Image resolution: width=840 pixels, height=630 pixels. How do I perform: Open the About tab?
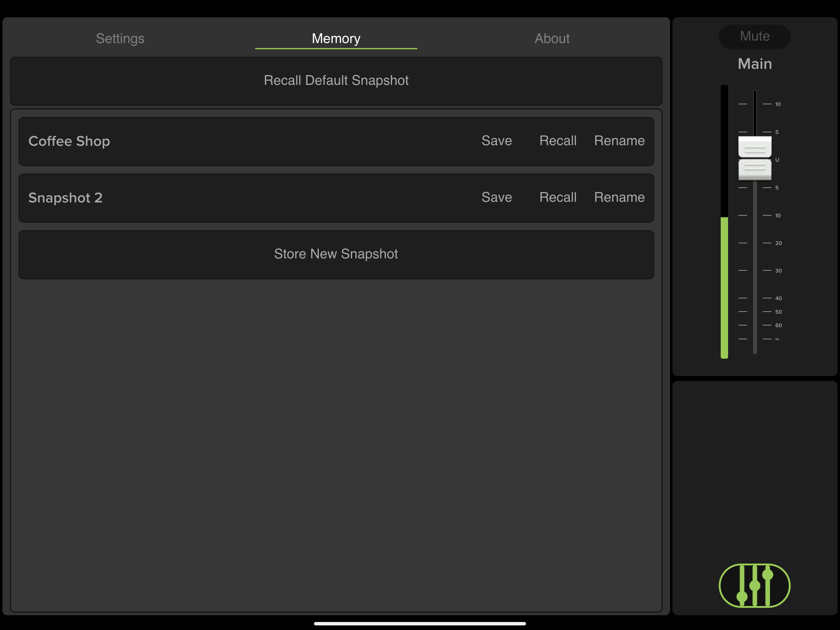coord(552,38)
